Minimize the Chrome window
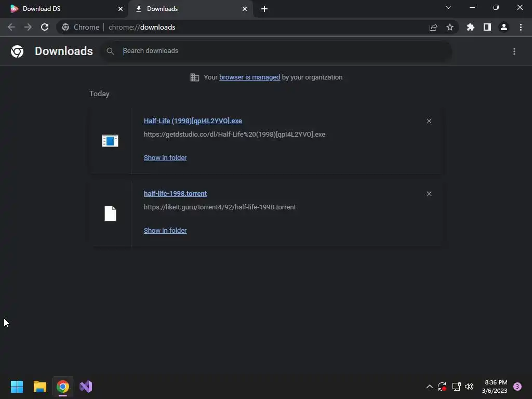532x399 pixels. 472,7
